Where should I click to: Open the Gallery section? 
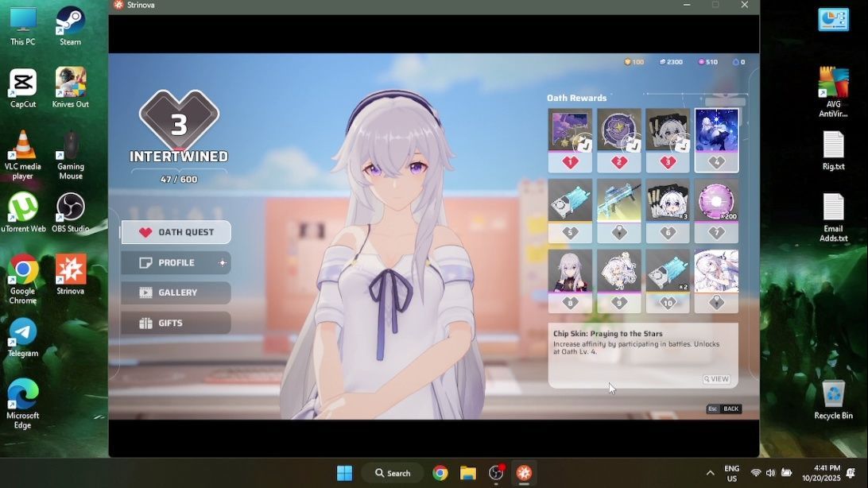176,292
